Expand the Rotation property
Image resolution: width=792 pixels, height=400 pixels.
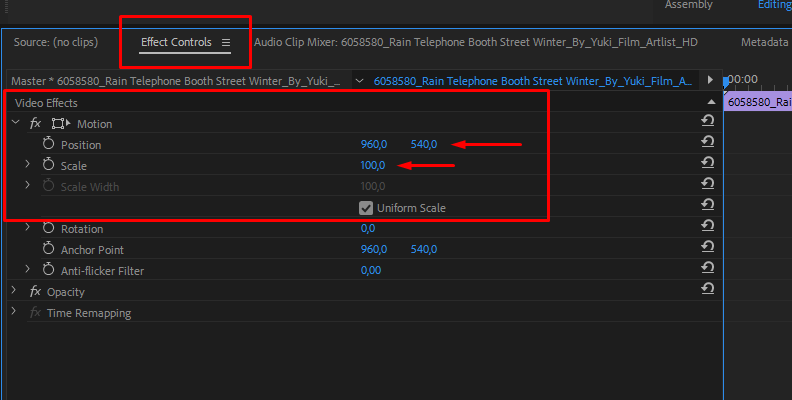tap(28, 227)
